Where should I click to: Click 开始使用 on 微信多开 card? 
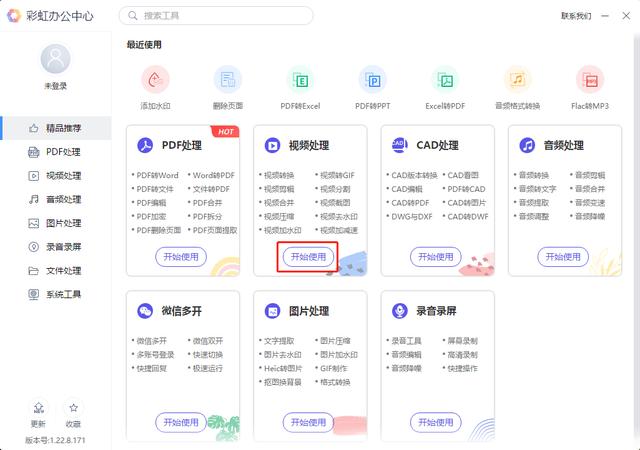pyautogui.click(x=181, y=422)
